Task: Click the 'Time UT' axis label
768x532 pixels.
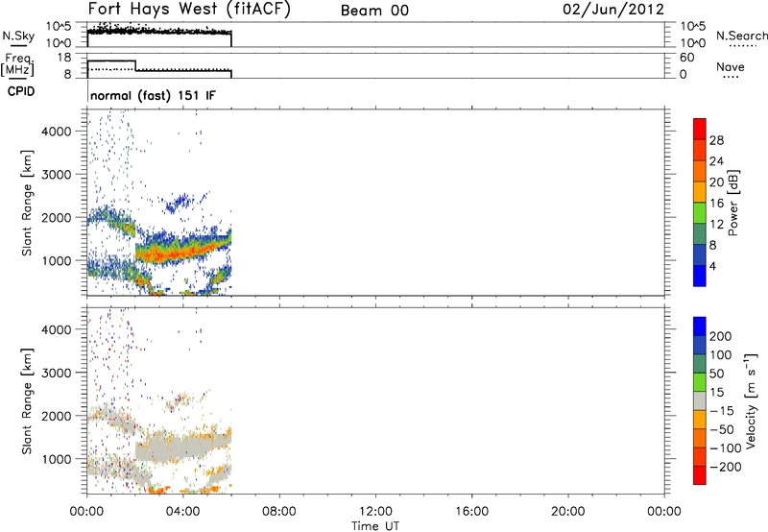Action: 375,526
